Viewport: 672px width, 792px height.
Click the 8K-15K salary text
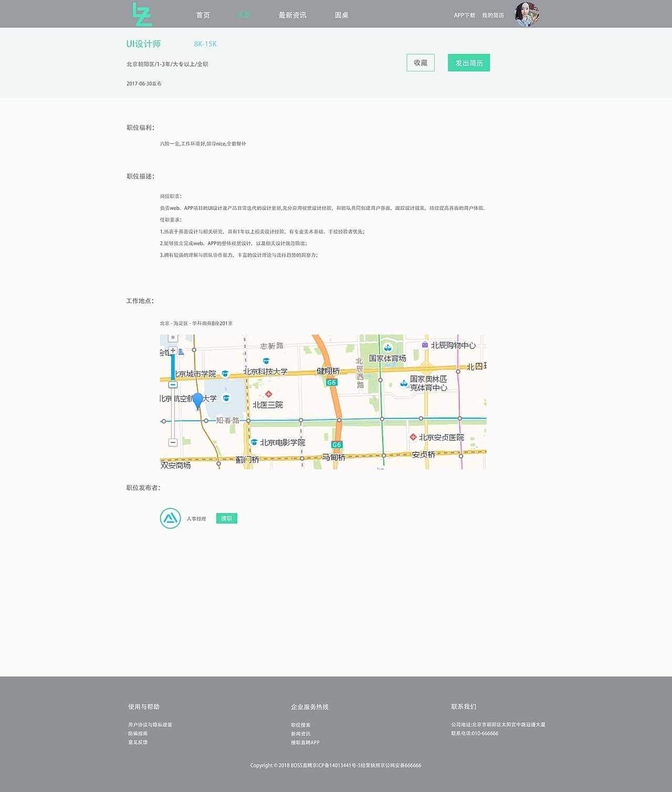tap(205, 44)
